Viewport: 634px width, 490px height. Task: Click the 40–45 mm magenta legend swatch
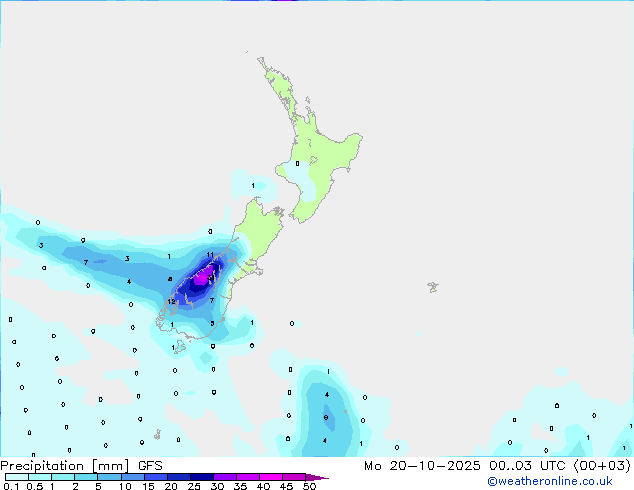(x=271, y=477)
